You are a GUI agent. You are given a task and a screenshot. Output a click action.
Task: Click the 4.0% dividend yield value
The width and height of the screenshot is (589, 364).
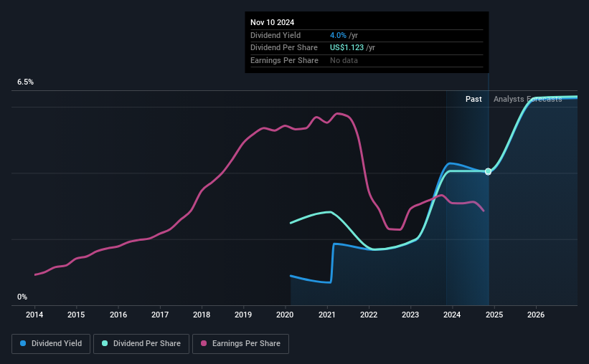(338, 35)
